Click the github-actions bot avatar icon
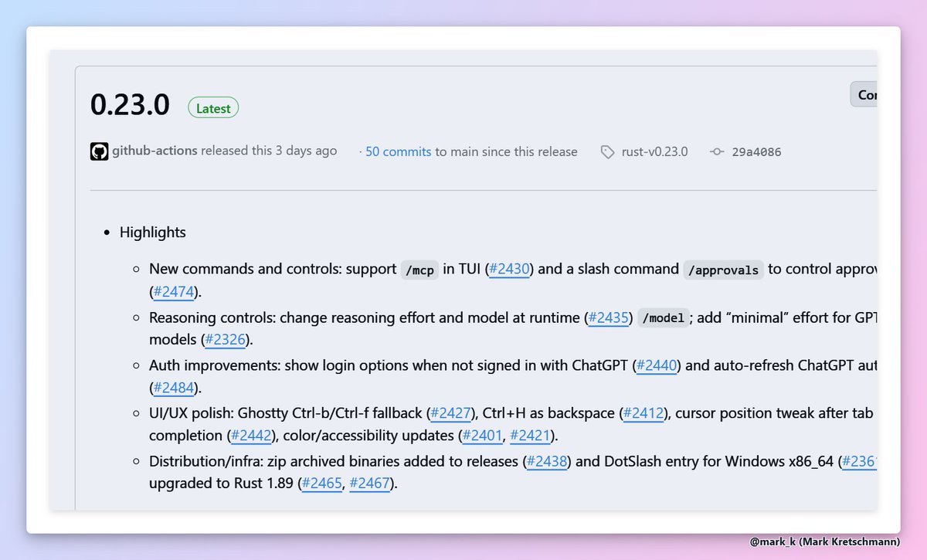Image resolution: width=927 pixels, height=560 pixels. point(99,151)
